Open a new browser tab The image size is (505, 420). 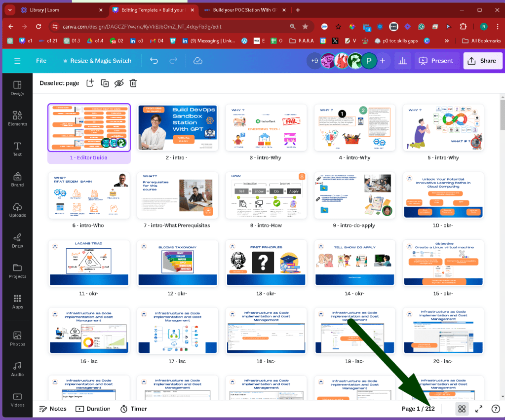pyautogui.click(x=298, y=10)
